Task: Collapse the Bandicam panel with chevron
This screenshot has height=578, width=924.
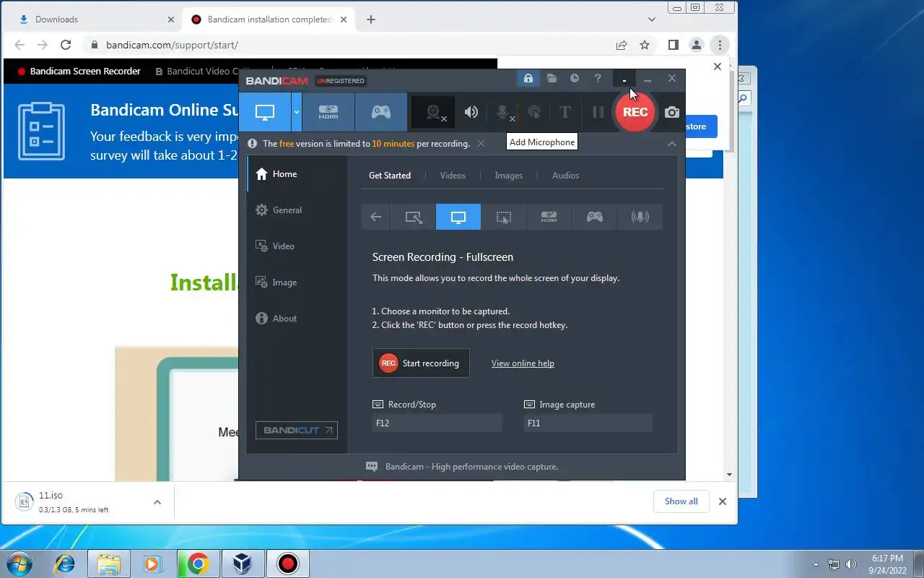Action: [x=672, y=144]
